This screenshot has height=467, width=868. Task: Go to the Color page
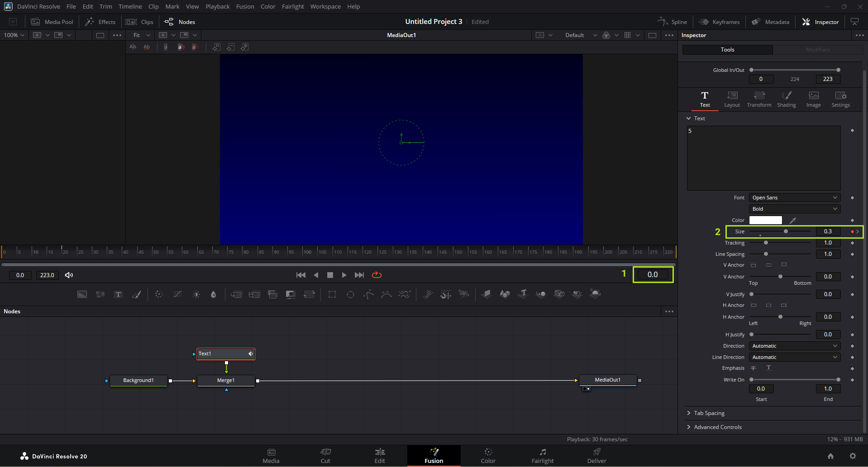(x=488, y=456)
